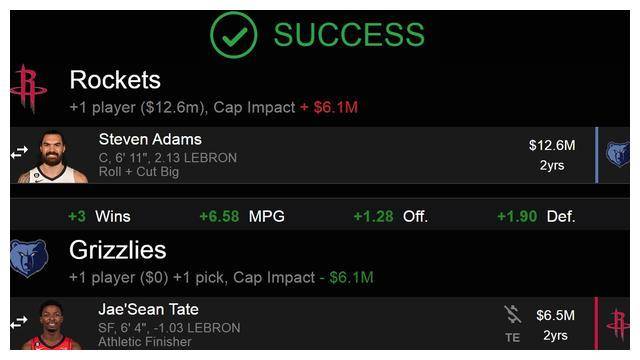Select the Jae'Sean Tate name link
The height and width of the screenshot is (360, 640).
149,309
